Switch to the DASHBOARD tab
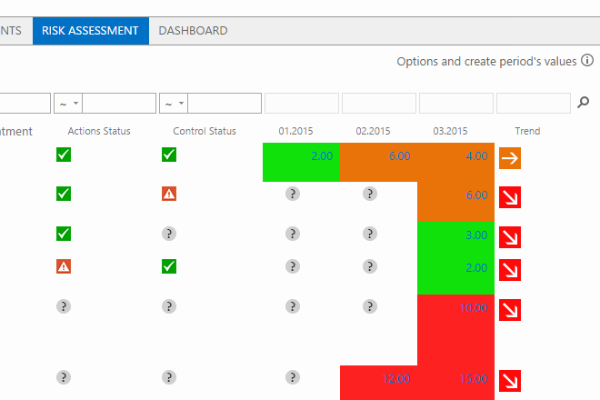600x400 pixels. click(x=193, y=31)
